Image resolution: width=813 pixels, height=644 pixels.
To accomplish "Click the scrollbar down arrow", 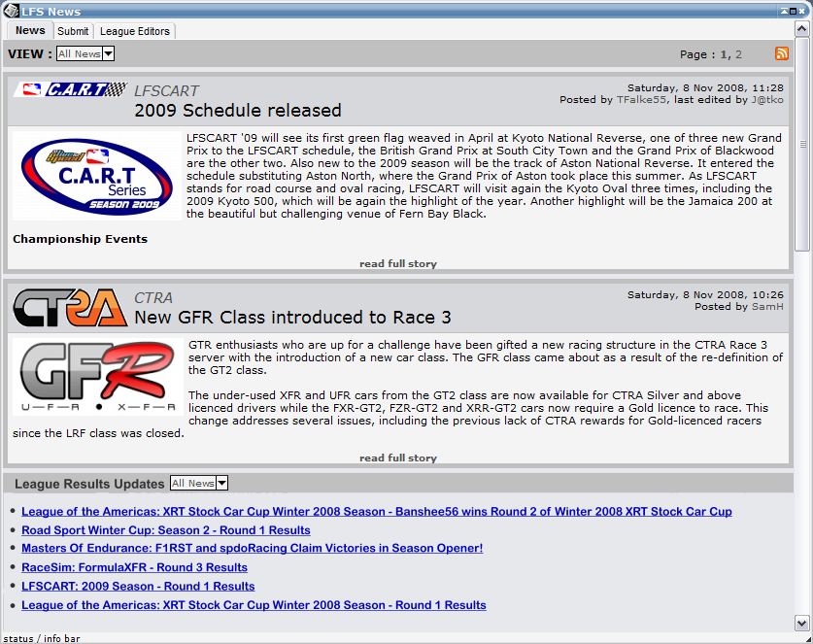I will point(801,623).
